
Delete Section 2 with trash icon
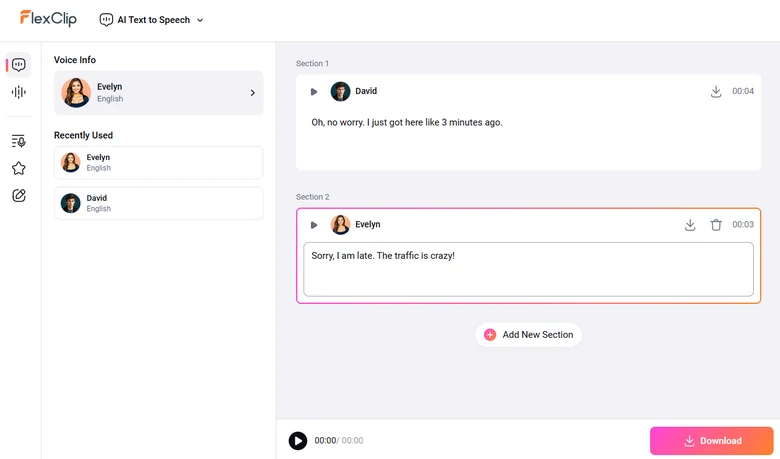pyautogui.click(x=716, y=225)
